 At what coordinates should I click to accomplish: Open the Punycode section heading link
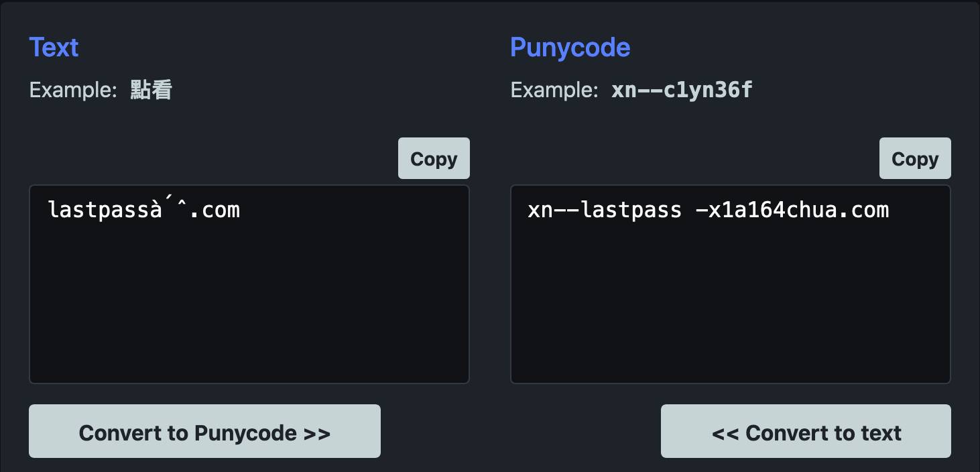(x=570, y=47)
